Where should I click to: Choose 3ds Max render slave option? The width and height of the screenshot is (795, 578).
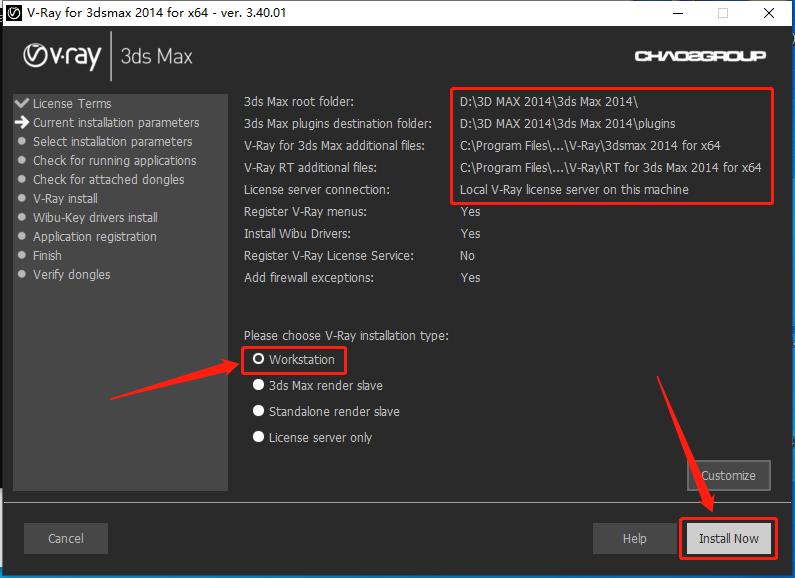pos(259,385)
